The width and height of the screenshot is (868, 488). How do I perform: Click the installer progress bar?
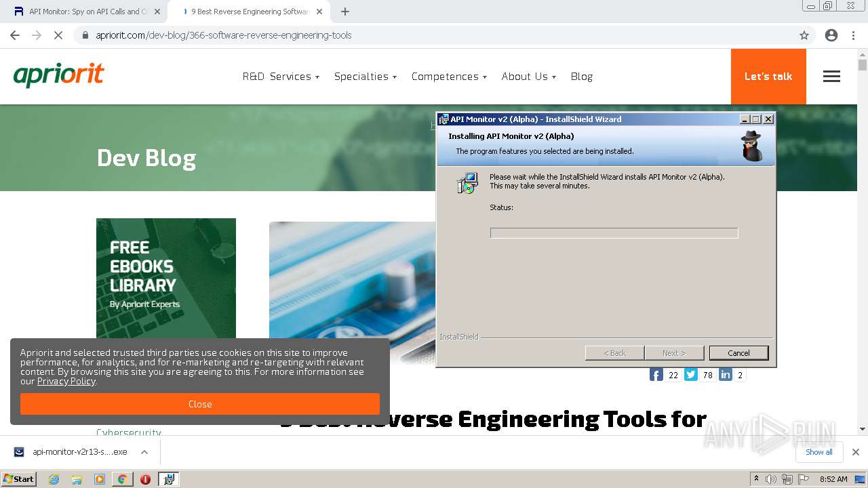point(614,233)
